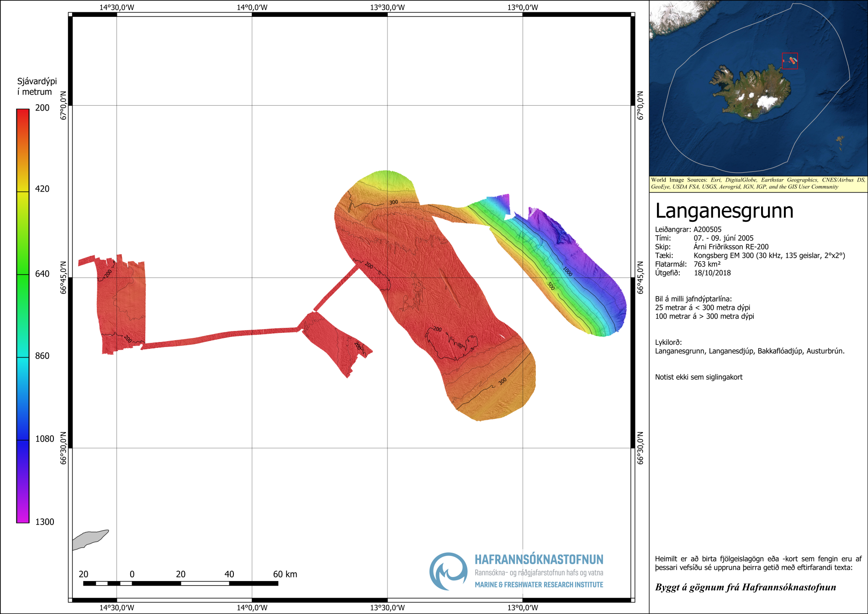This screenshot has height=614, width=868.
Task: Click the "Notist ekki sem siglingakort" notice
Action: pyautogui.click(x=699, y=377)
